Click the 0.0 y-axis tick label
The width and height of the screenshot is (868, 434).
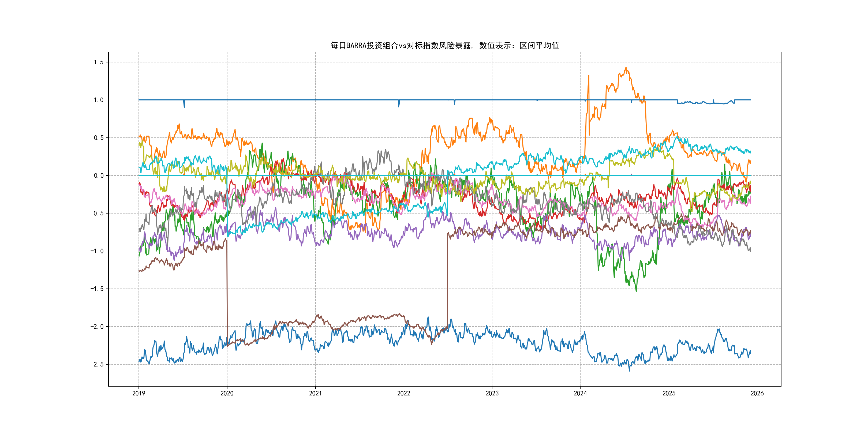click(x=98, y=175)
